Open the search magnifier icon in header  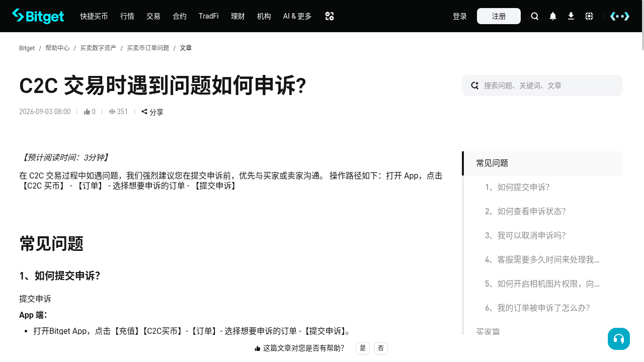click(x=535, y=16)
